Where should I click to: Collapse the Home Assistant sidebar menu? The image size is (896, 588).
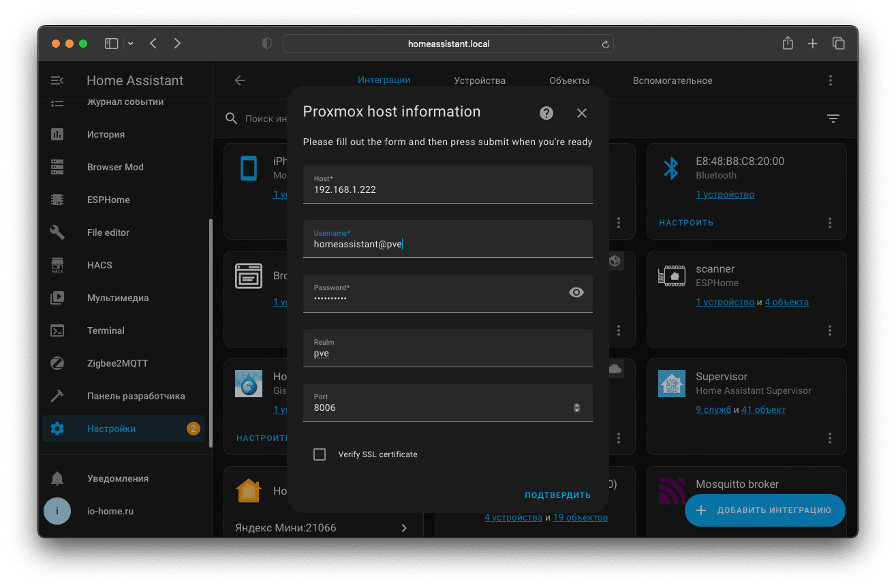57,80
